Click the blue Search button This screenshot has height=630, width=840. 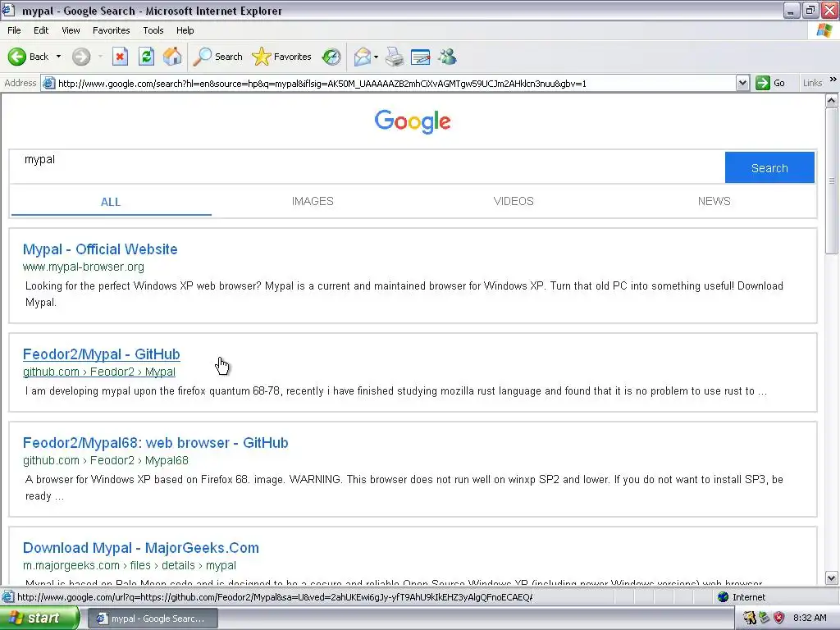click(769, 167)
